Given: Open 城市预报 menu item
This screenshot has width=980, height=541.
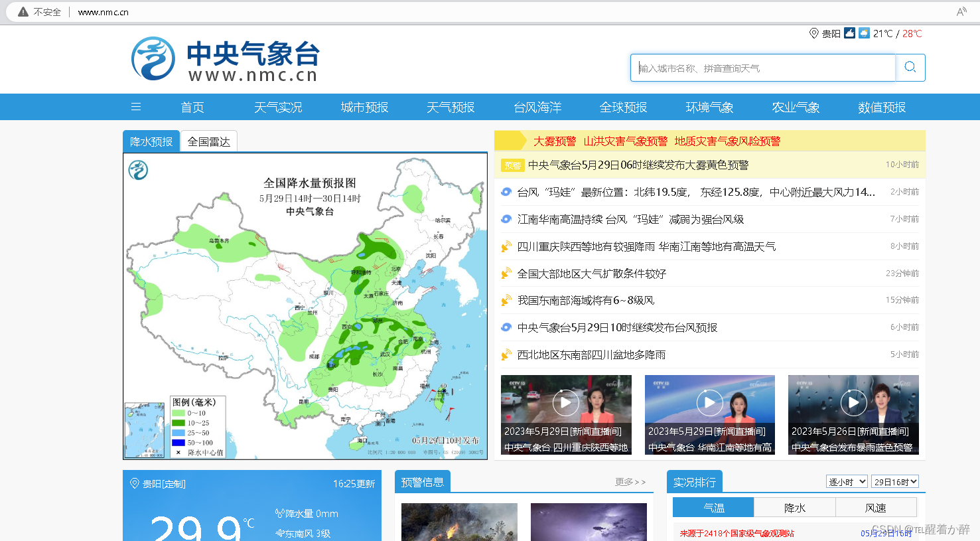Looking at the screenshot, I should 364,107.
